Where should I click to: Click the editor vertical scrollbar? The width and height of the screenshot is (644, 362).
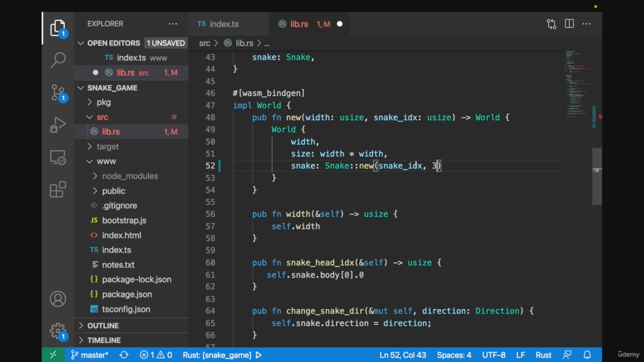click(x=597, y=176)
